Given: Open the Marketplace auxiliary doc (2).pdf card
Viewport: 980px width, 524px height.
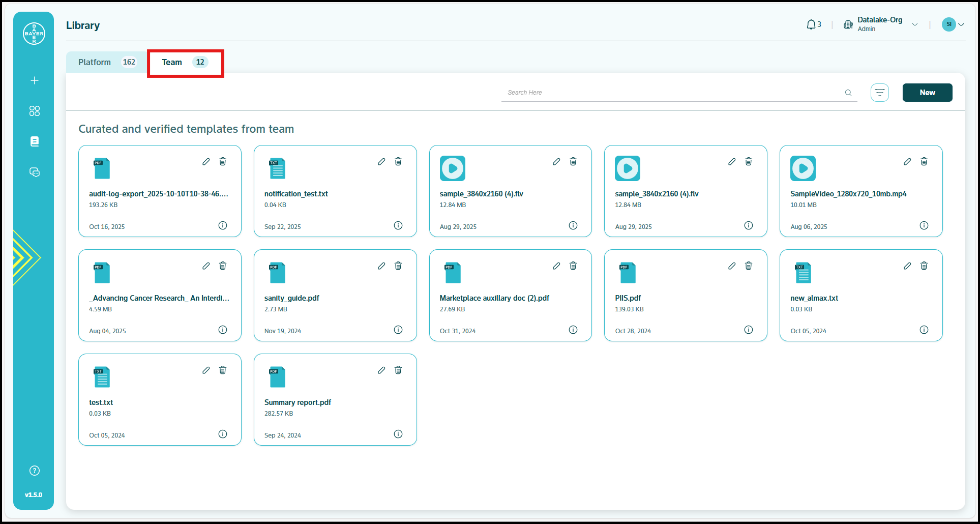Looking at the screenshot, I should pos(494,298).
